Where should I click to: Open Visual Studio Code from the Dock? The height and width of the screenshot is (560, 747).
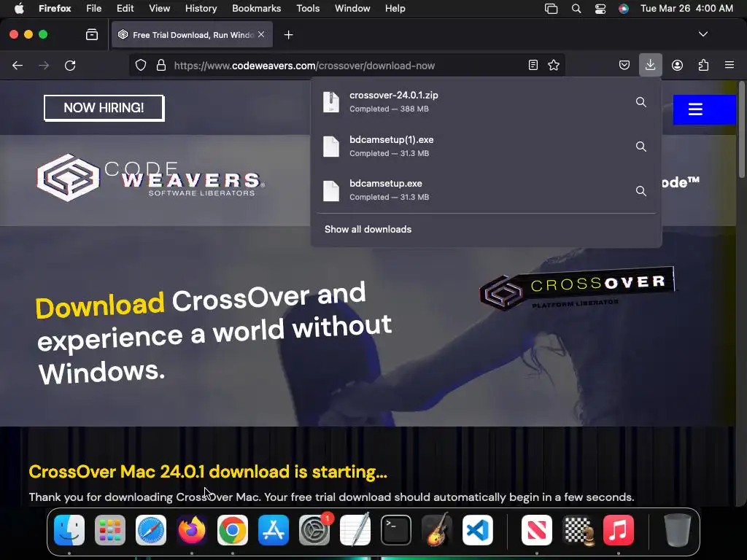coord(478,530)
